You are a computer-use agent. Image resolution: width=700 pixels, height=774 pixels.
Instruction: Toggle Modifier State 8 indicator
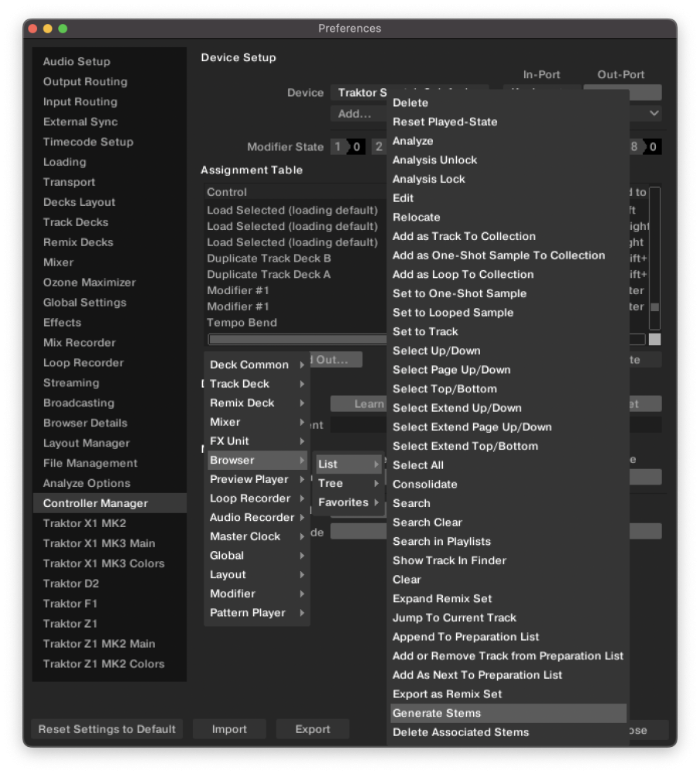pyautogui.click(x=644, y=146)
